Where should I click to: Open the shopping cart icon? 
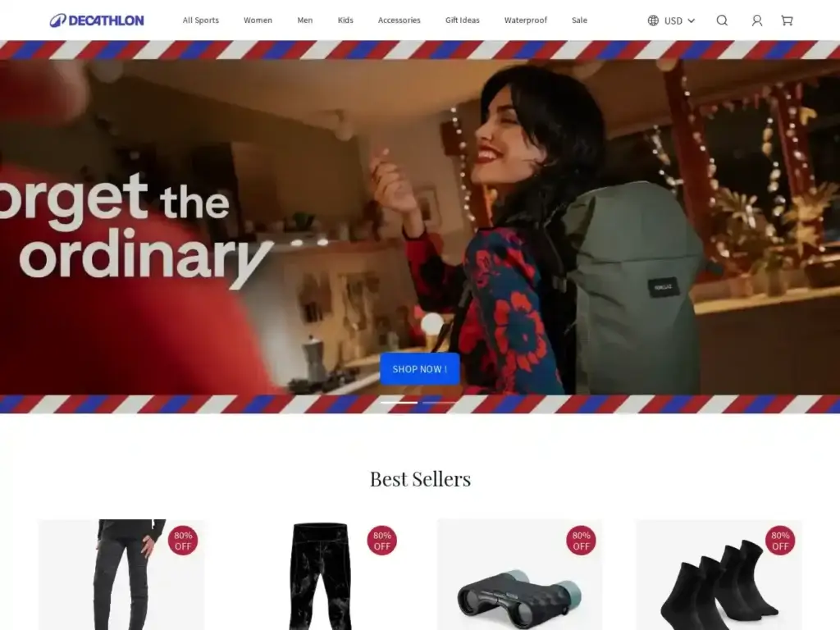click(x=787, y=21)
